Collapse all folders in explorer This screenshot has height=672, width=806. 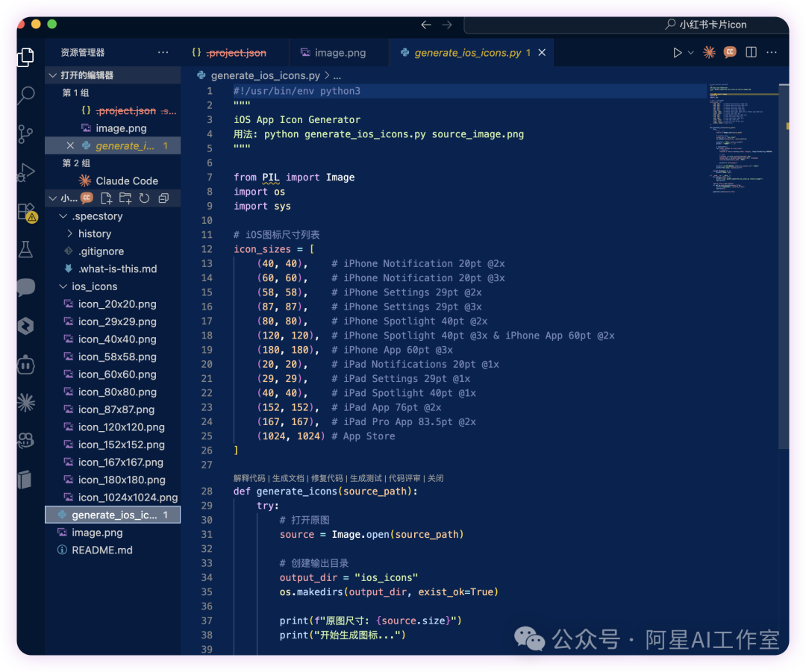coord(163,198)
